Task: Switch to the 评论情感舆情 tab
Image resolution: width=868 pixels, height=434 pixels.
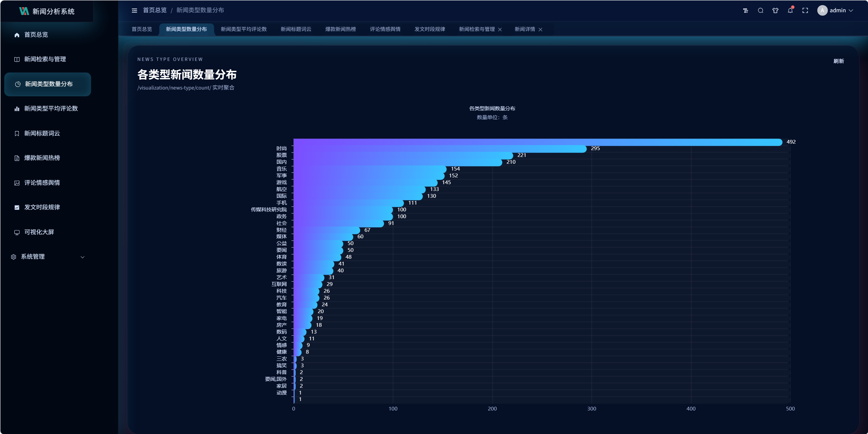Action: coord(385,29)
